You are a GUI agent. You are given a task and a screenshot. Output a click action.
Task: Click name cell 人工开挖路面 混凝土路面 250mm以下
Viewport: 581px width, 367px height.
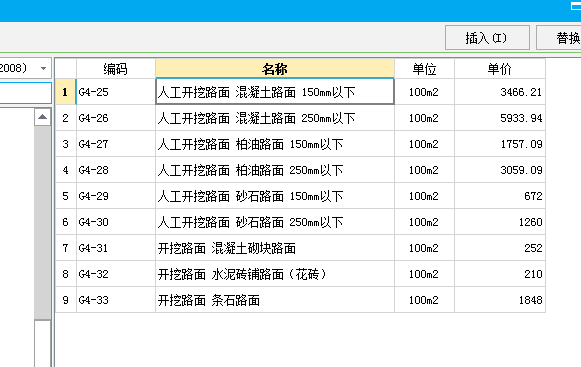275,118
